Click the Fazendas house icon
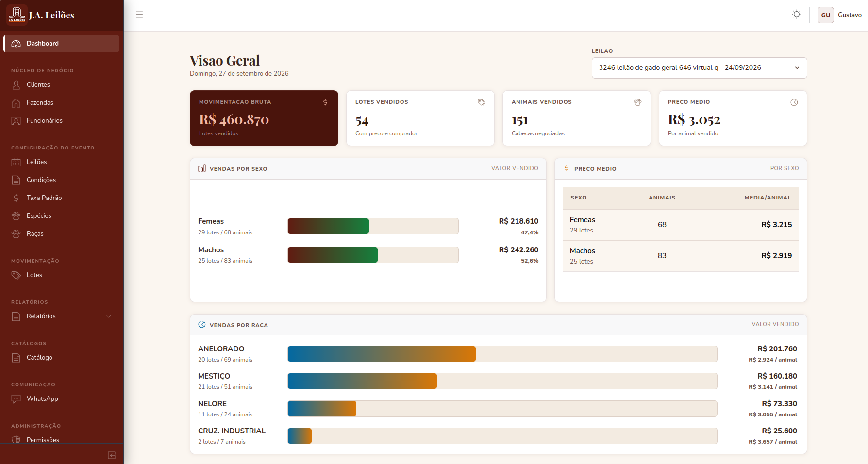 click(x=16, y=103)
